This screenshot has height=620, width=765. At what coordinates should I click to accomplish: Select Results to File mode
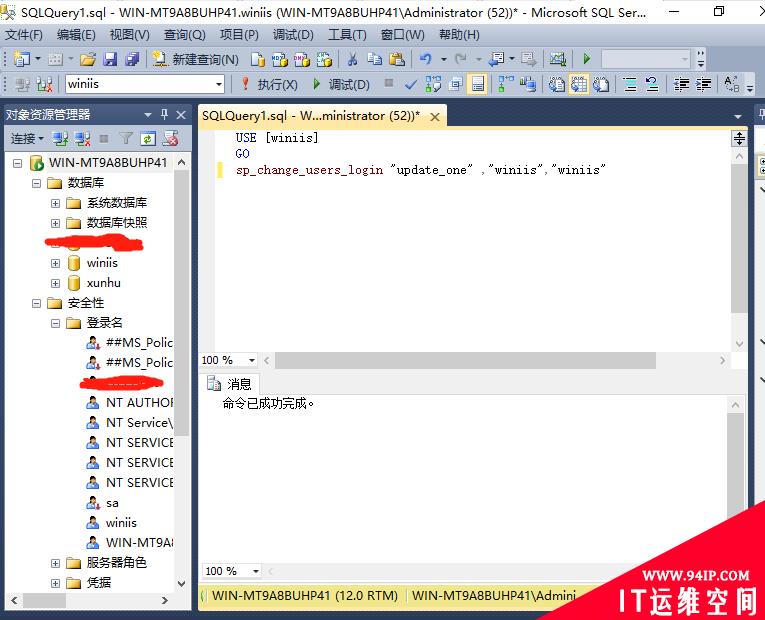(601, 84)
